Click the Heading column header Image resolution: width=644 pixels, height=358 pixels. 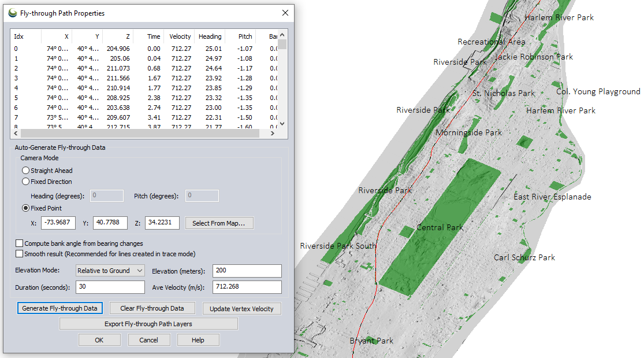pos(210,36)
